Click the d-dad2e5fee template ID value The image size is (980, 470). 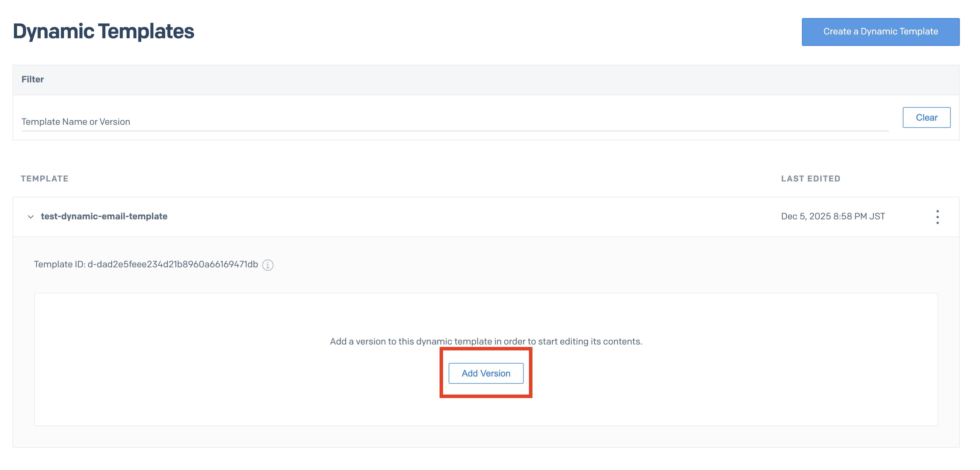click(x=173, y=264)
